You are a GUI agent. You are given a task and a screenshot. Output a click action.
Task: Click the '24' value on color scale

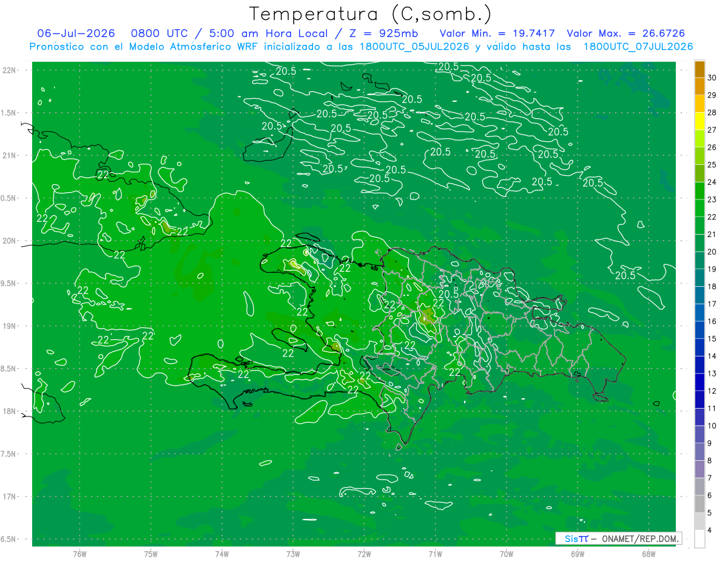[x=712, y=182]
